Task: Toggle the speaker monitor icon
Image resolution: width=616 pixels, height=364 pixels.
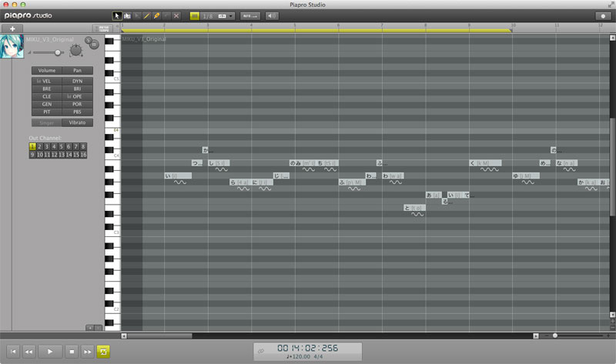Action: point(272,16)
